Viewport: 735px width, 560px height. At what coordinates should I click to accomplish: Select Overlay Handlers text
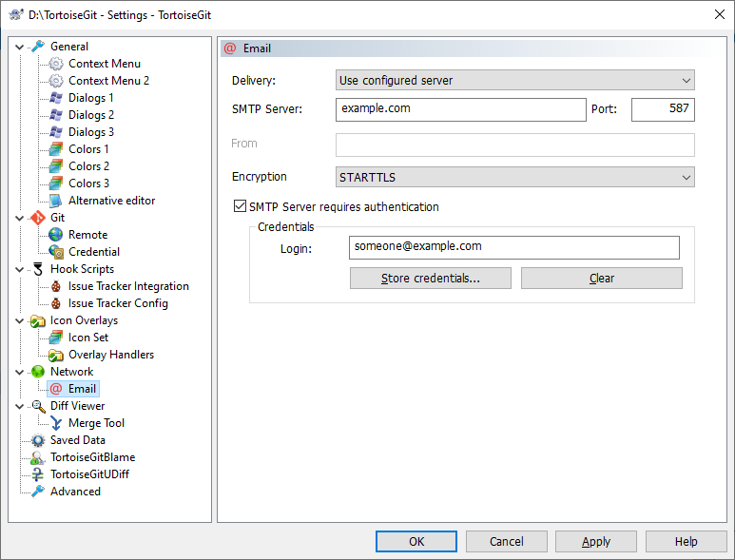(111, 355)
